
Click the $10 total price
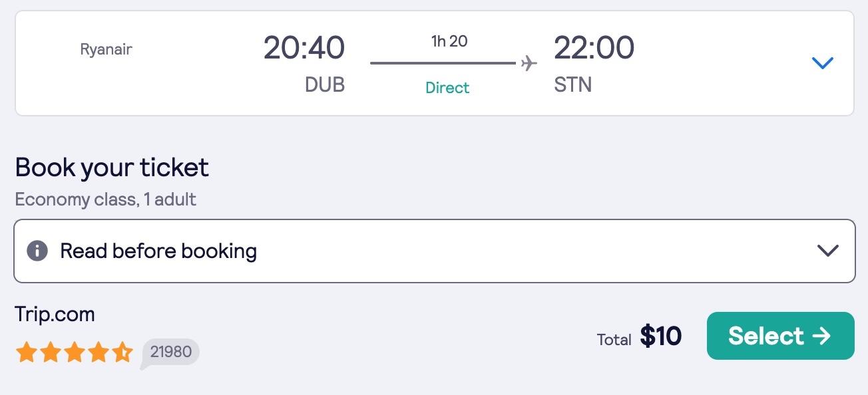tap(660, 336)
